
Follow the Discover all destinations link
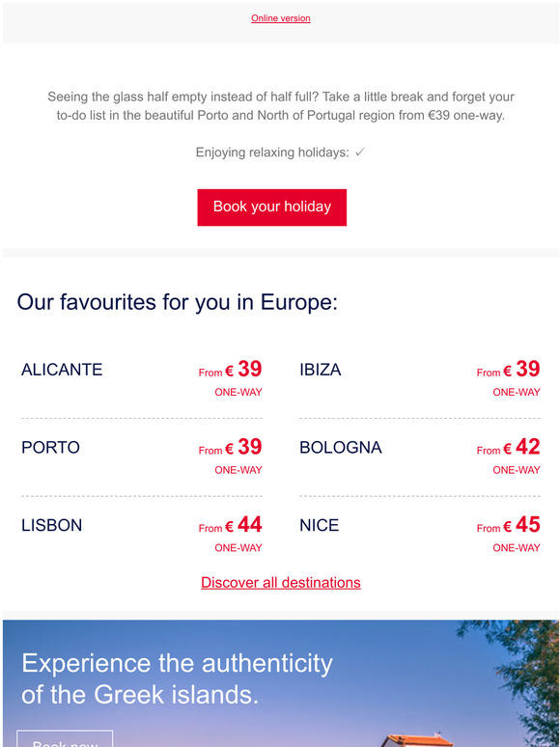coord(280,582)
